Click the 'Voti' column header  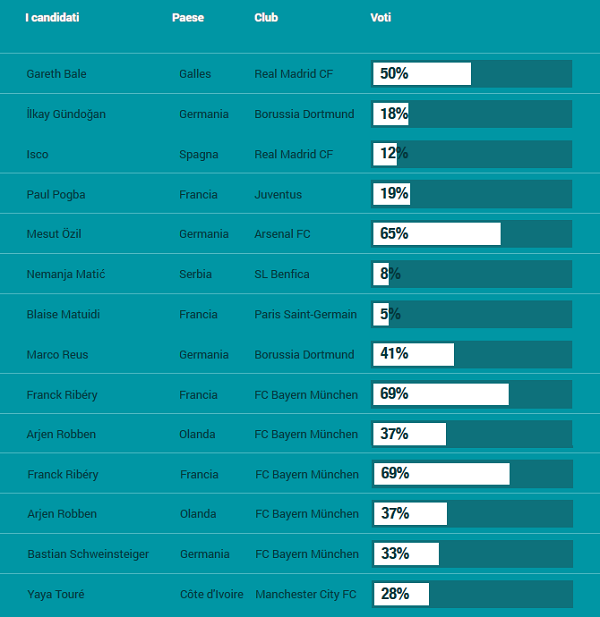381,18
